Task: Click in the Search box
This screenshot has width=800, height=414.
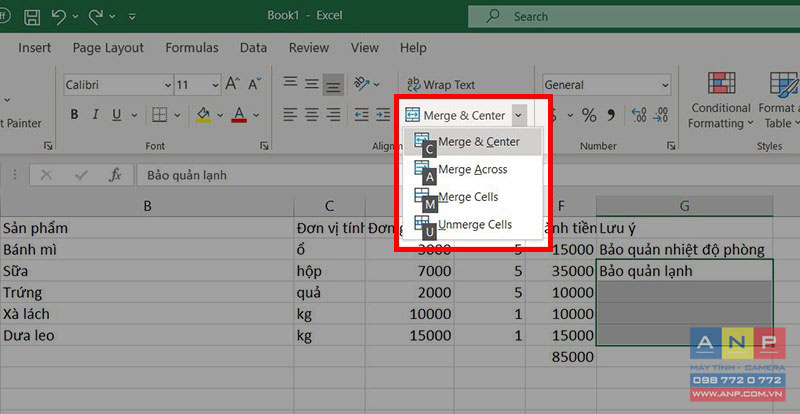Action: (634, 17)
